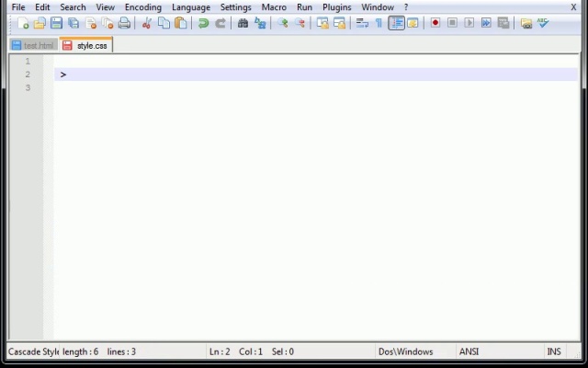
Task: Open the Run menu
Action: pos(304,7)
